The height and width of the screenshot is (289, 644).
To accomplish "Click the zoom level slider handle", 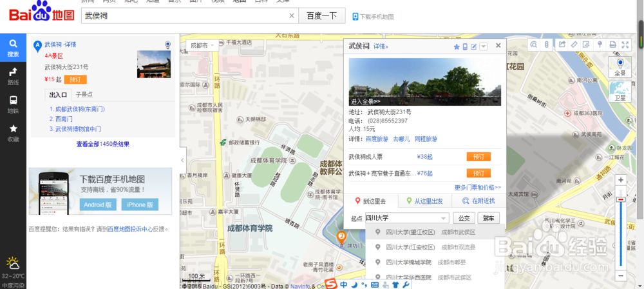I will (621, 200).
